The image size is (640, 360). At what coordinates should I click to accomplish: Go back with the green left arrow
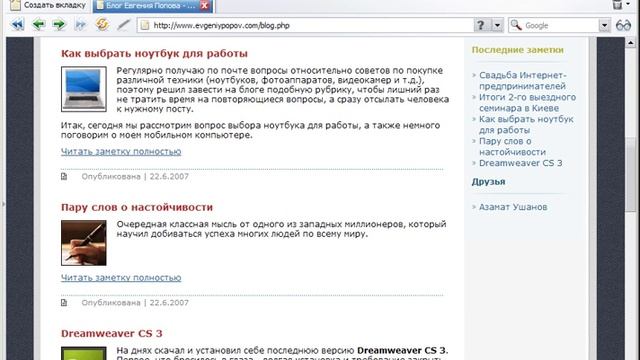pos(39,25)
